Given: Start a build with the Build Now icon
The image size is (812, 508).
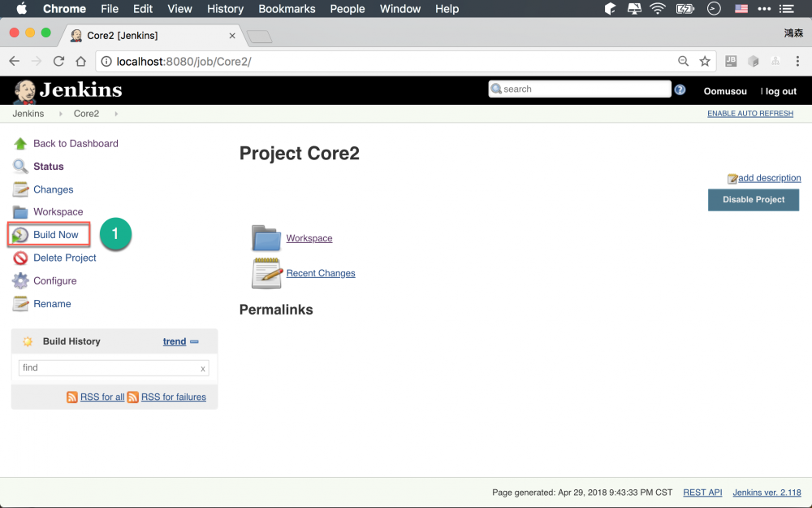Looking at the screenshot, I should [19, 234].
